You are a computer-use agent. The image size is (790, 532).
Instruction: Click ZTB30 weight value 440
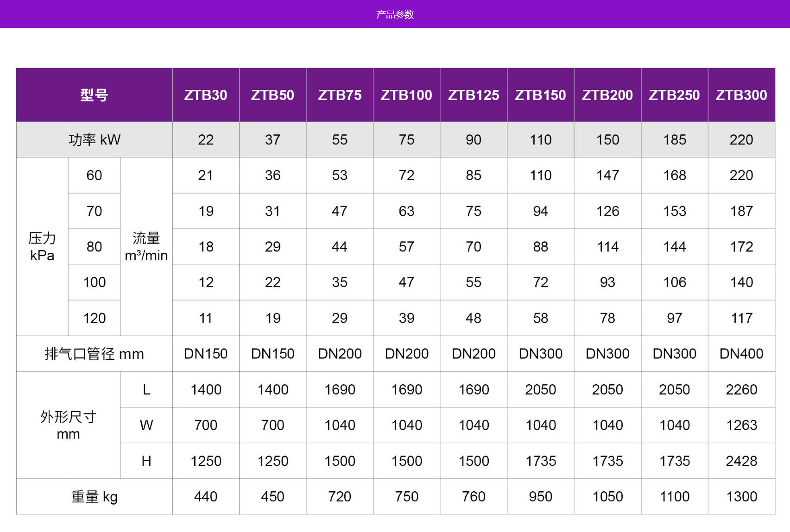(206, 496)
